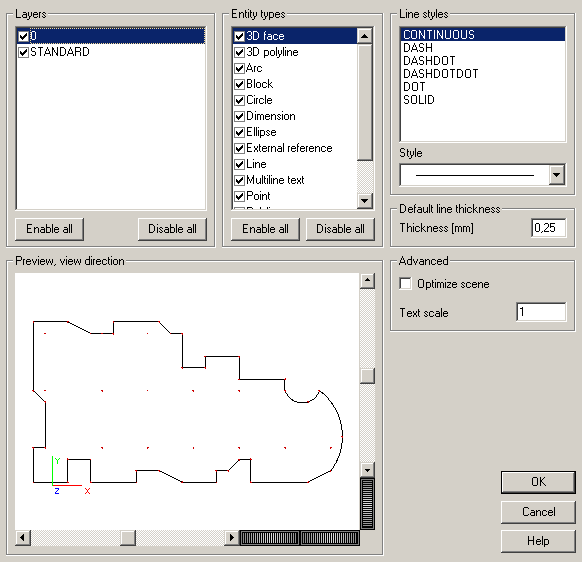
Task: Select the External reference entity entry
Action: (289, 148)
